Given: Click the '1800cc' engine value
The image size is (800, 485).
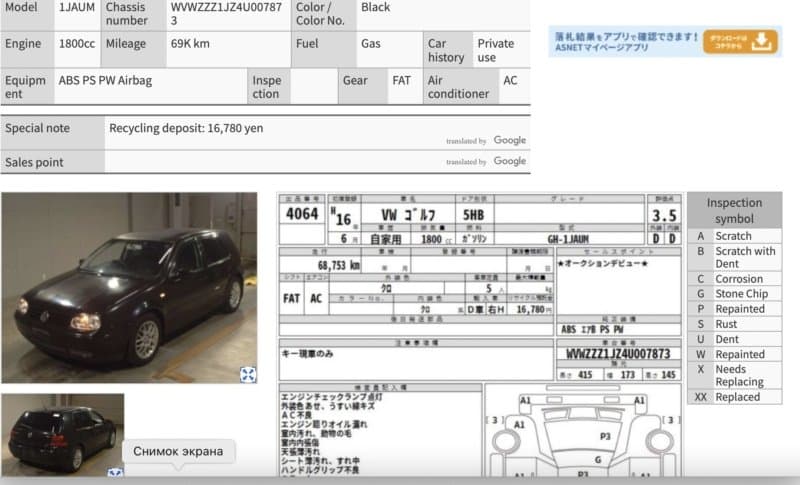Looking at the screenshot, I should coord(77,44).
